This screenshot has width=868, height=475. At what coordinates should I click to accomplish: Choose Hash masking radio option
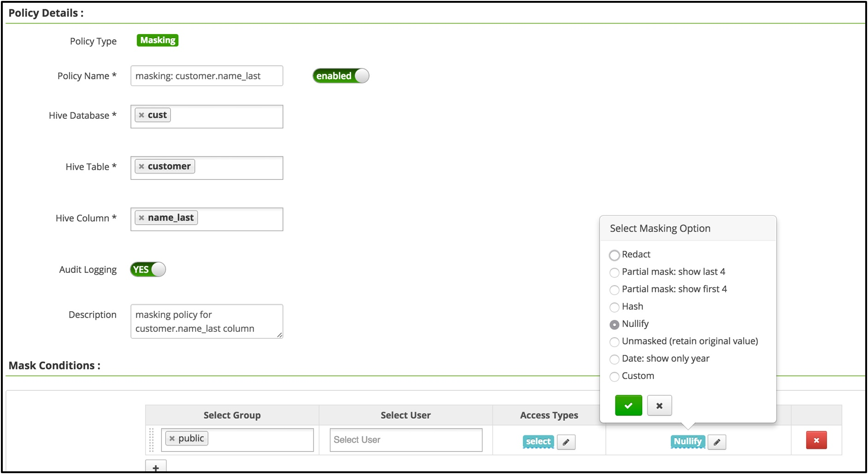click(614, 307)
